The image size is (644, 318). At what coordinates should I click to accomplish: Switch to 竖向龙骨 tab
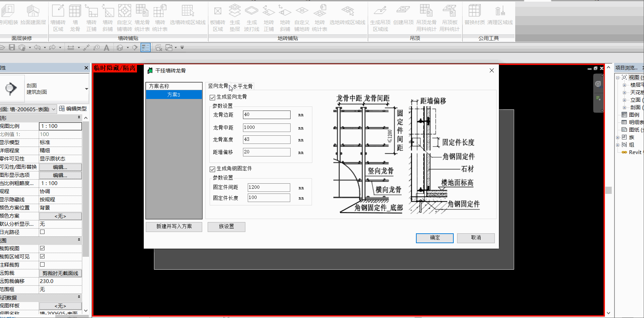[x=218, y=86]
